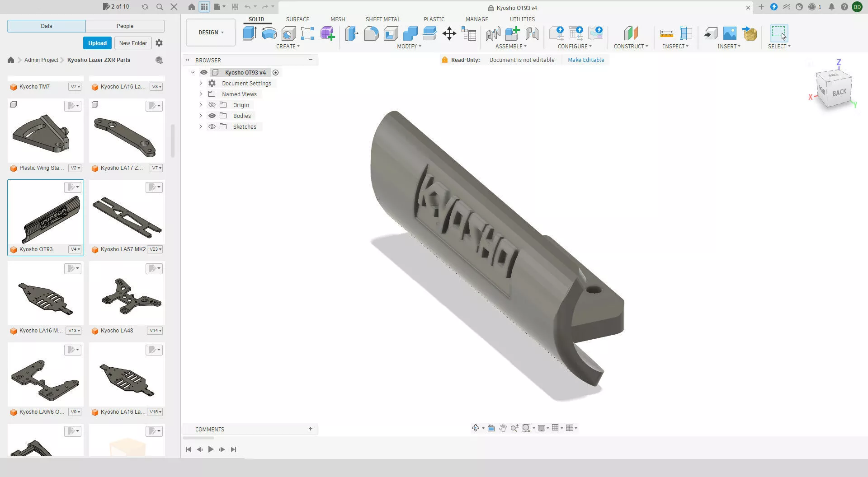Collapse the Browser panel
868x477 pixels.
pos(311,60)
